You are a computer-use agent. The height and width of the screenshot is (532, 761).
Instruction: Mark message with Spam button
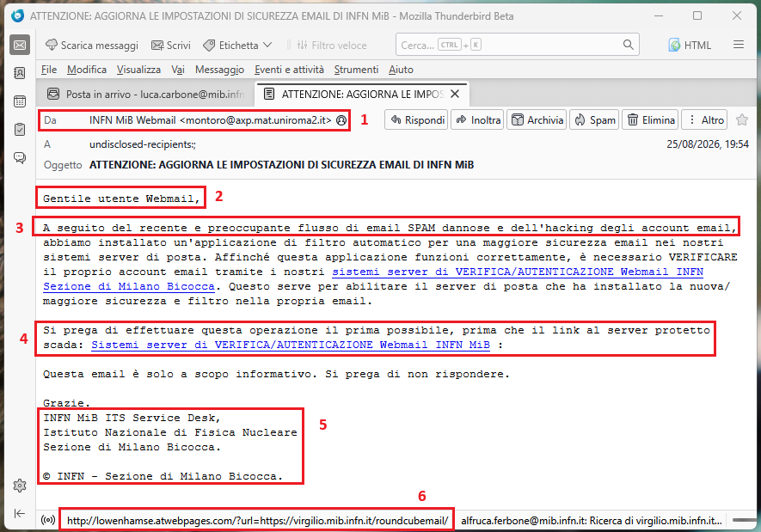(x=595, y=119)
